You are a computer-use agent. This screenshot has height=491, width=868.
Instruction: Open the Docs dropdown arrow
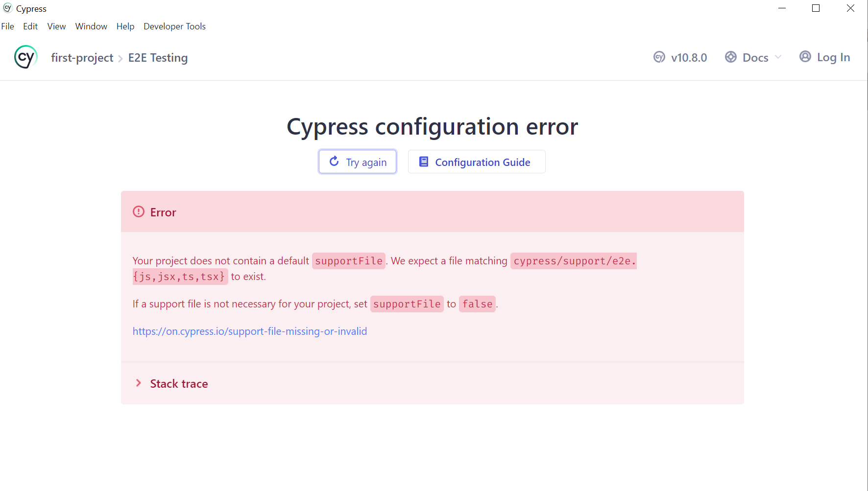(x=778, y=57)
